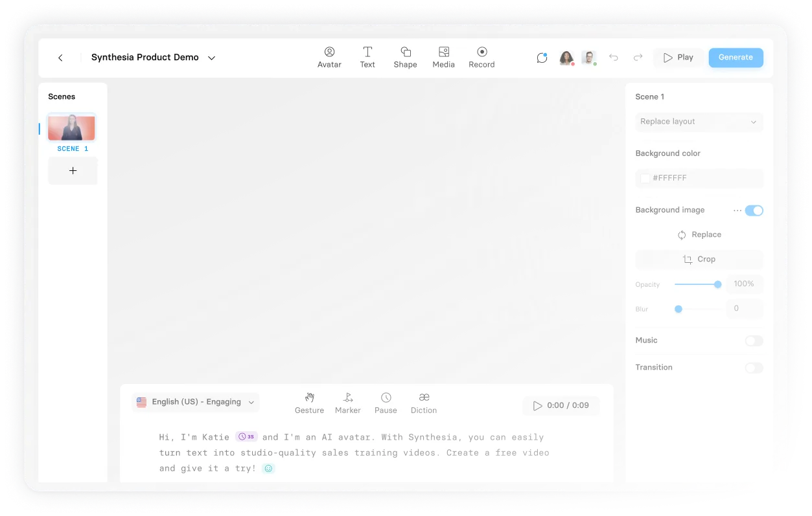This screenshot has width=812, height=516.
Task: Click the Generate button
Action: point(736,58)
